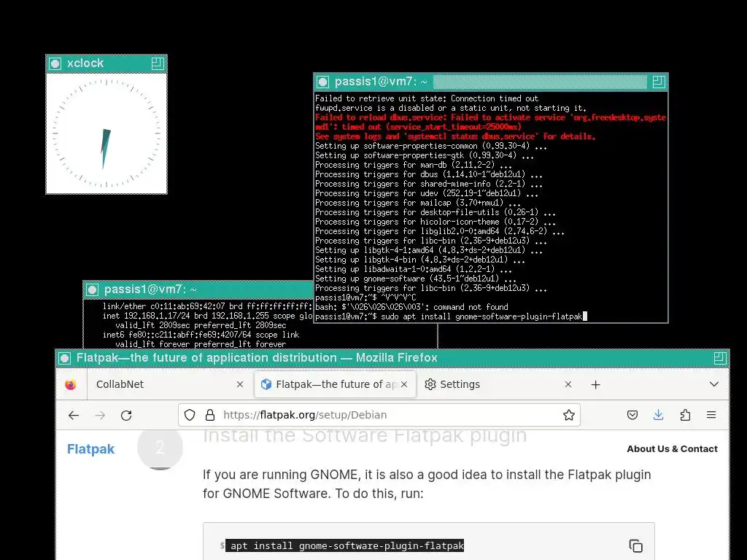The image size is (747, 560).
Task: Click the apt install gnome-software-plugin-flatpak command text
Action: [x=347, y=545]
